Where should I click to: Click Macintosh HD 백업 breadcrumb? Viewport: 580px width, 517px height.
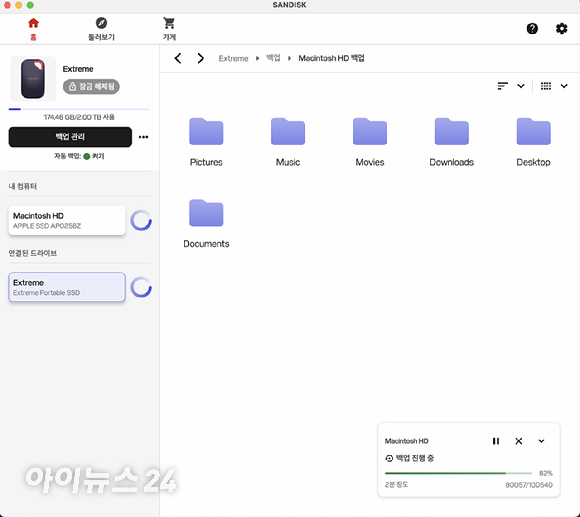coord(331,58)
